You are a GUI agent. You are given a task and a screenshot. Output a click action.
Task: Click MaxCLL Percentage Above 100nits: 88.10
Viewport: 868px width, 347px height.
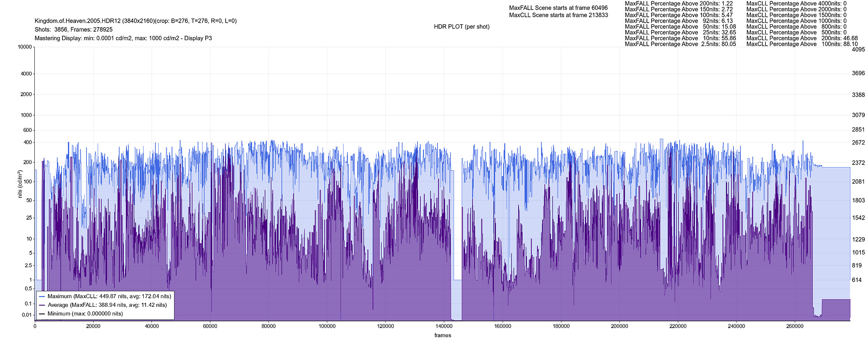click(802, 44)
